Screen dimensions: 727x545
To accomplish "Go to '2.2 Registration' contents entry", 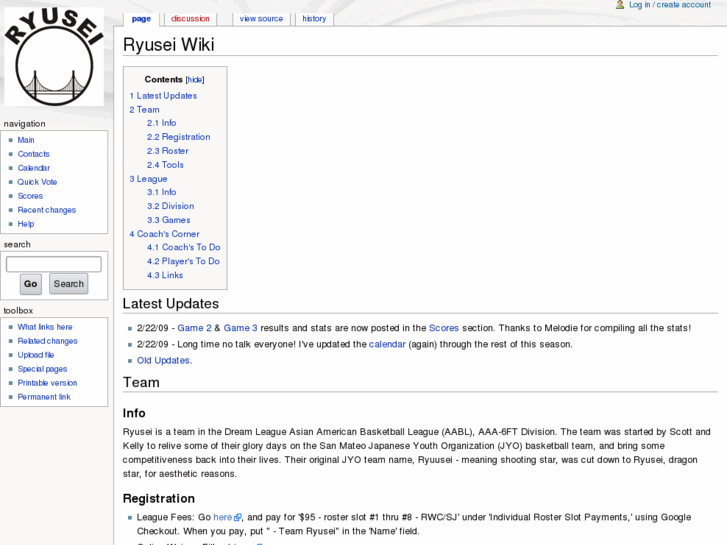I will [179, 137].
